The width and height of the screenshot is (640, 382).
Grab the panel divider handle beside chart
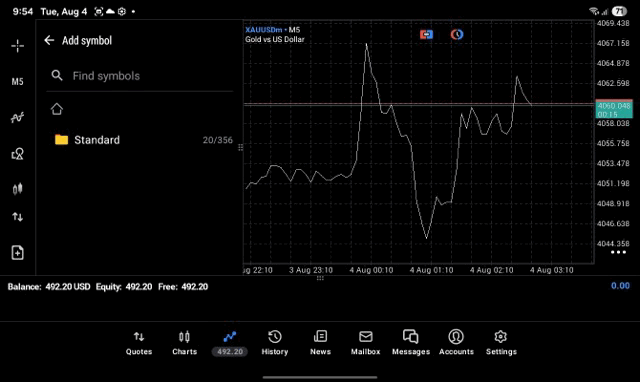(240, 147)
